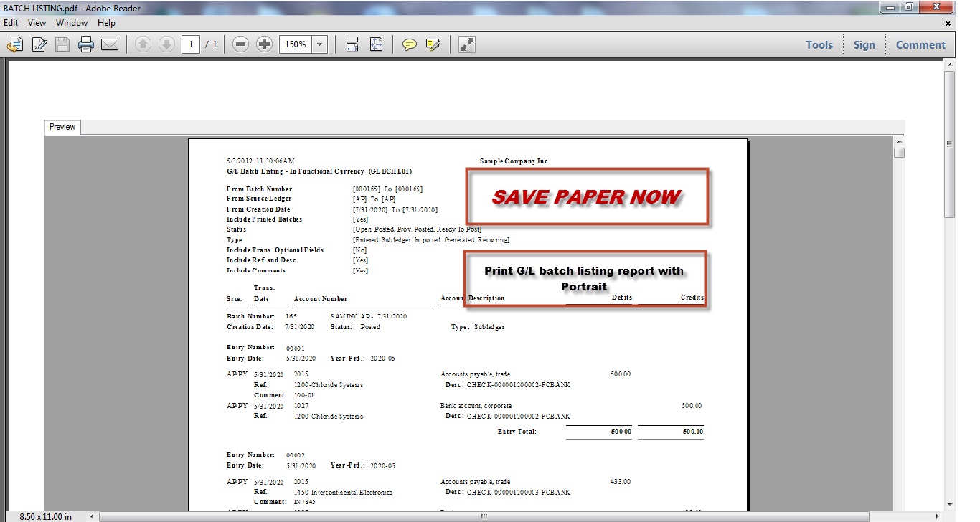Image resolution: width=980 pixels, height=522 pixels.
Task: Open the Window menu
Action: pyautogui.click(x=72, y=23)
